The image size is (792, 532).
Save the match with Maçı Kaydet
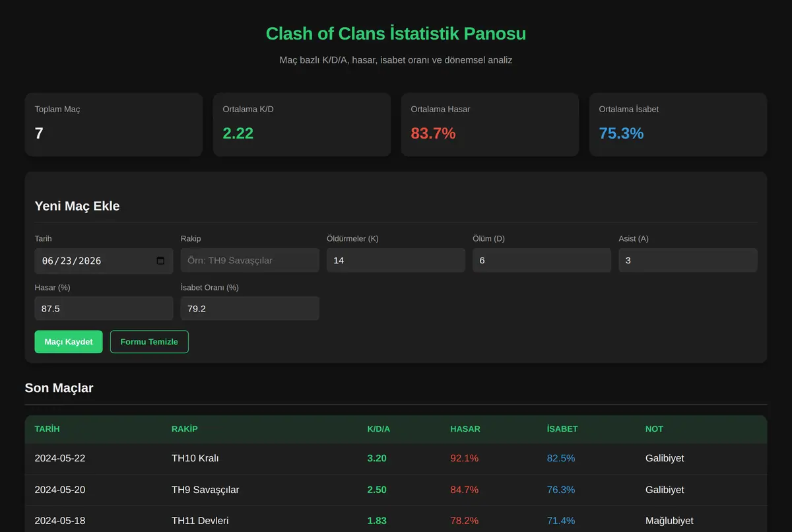[69, 342]
